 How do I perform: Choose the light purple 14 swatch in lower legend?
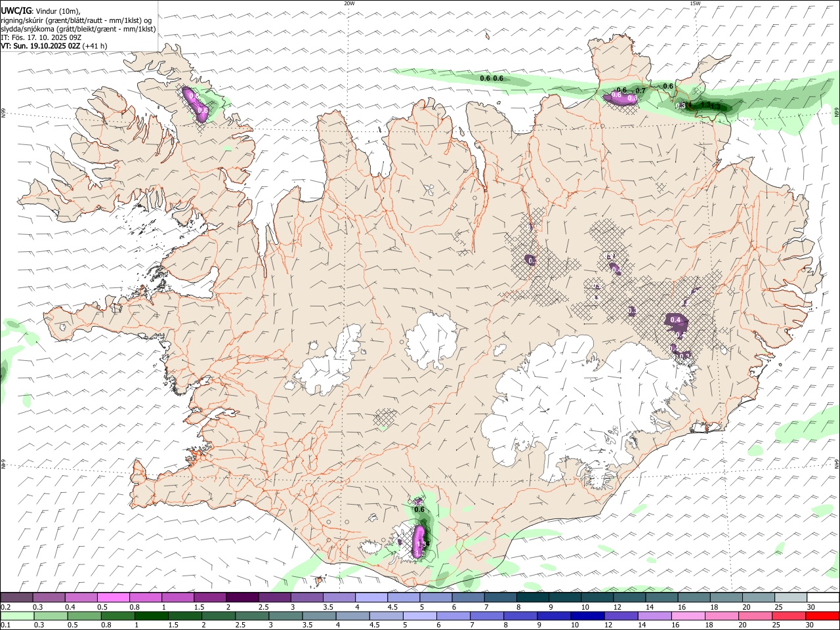pos(654,616)
